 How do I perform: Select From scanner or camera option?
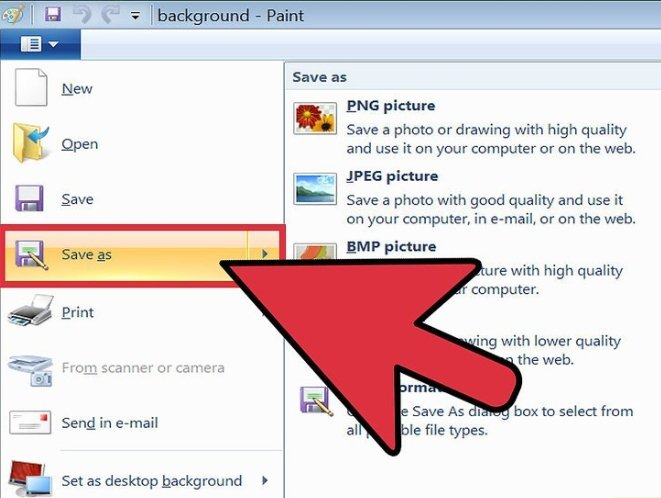point(142,367)
